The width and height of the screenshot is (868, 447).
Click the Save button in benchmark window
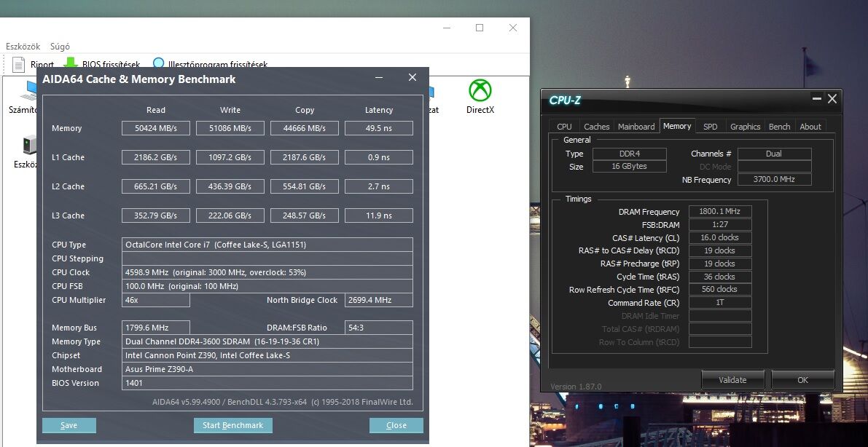coord(69,425)
